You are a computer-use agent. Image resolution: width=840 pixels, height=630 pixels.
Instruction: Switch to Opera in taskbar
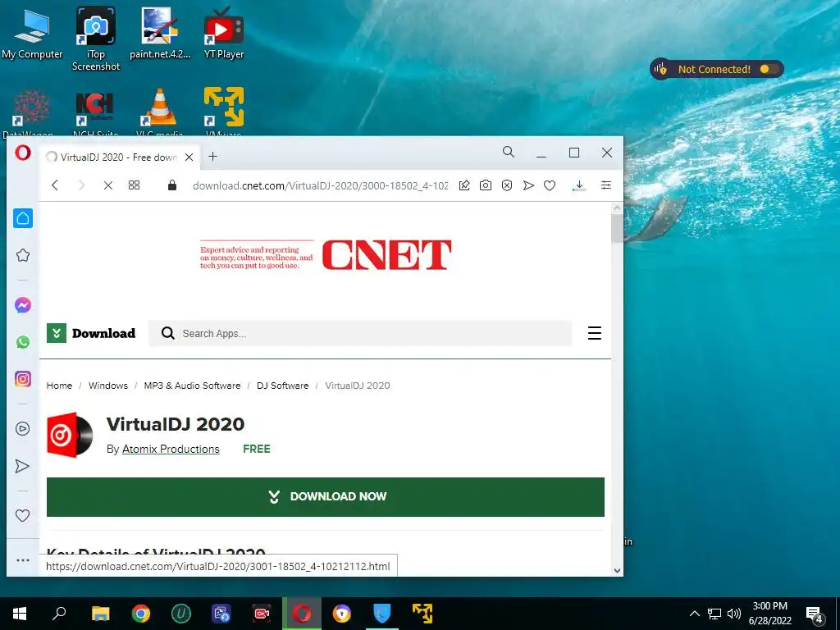pyautogui.click(x=302, y=614)
